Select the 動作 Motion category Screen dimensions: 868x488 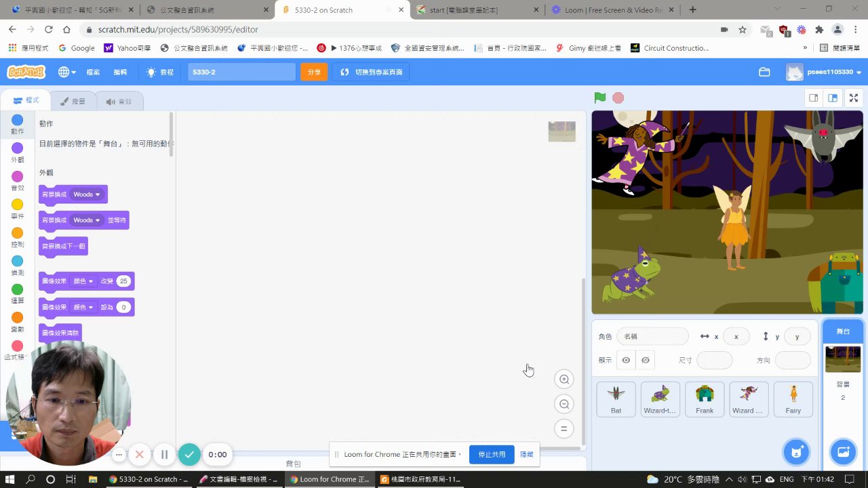point(17,125)
